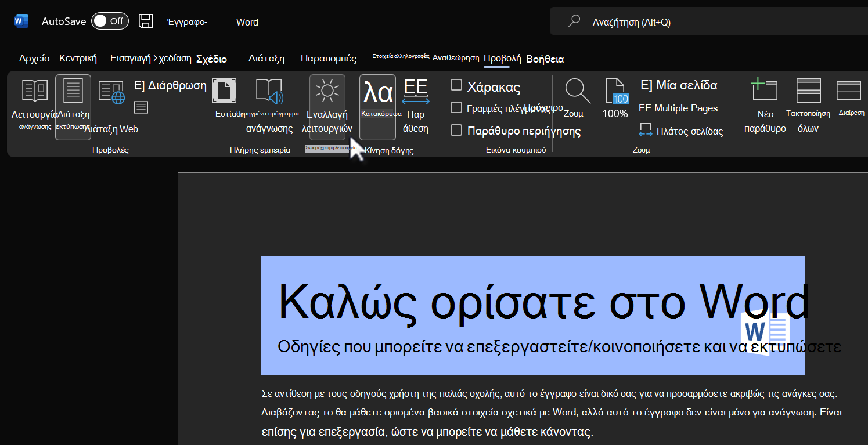Open the Κεντρική tab
The width and height of the screenshot is (868, 445).
[78, 58]
